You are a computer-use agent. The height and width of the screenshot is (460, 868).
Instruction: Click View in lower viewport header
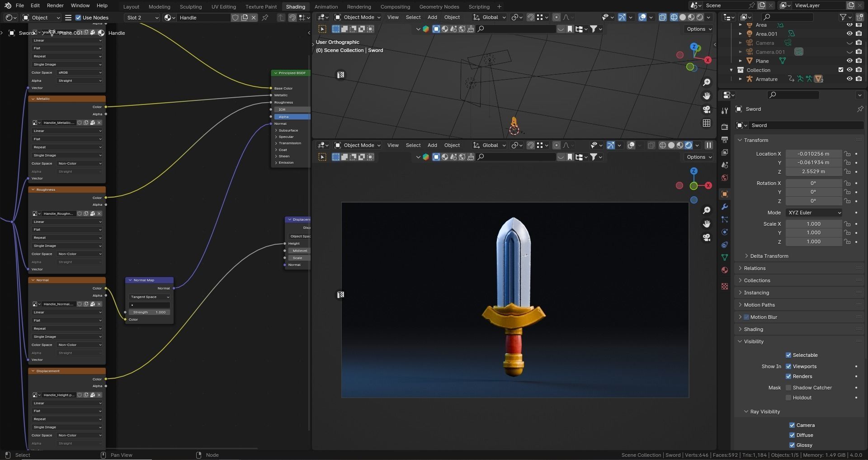pos(393,145)
